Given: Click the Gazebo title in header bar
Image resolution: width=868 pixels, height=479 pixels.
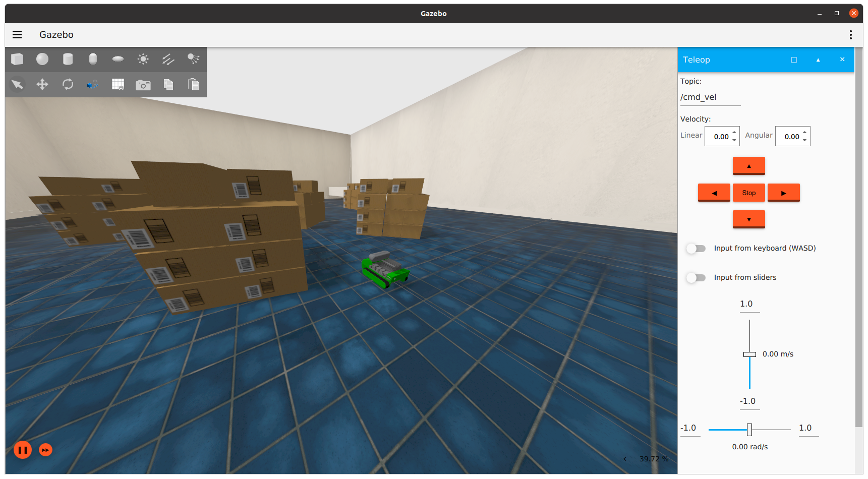Looking at the screenshot, I should click(56, 35).
